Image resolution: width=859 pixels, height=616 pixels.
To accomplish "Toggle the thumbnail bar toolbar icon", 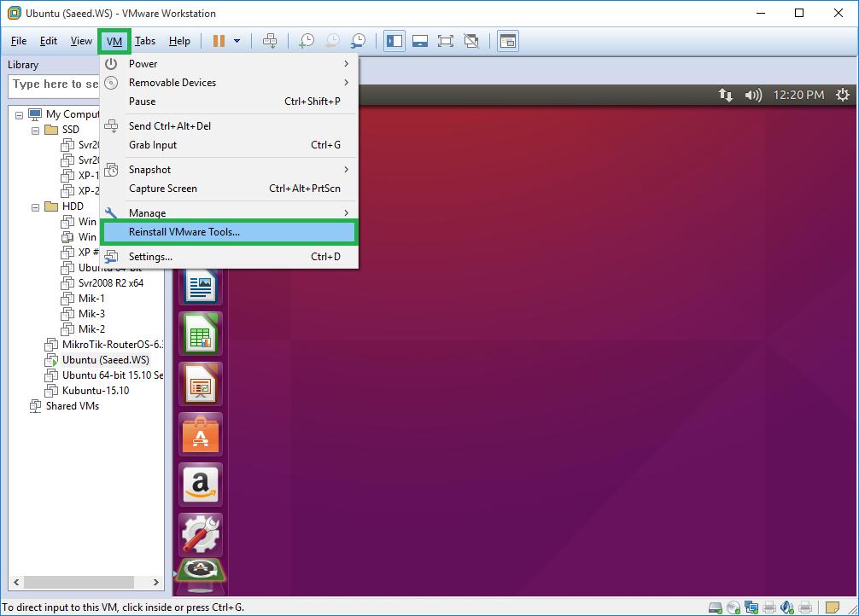I will pos(420,41).
